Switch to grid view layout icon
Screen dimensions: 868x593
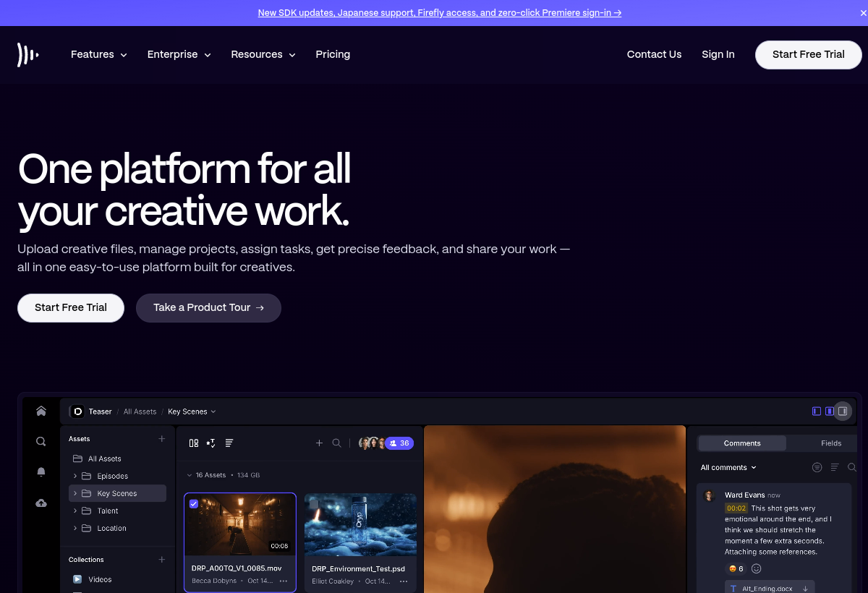(x=194, y=443)
